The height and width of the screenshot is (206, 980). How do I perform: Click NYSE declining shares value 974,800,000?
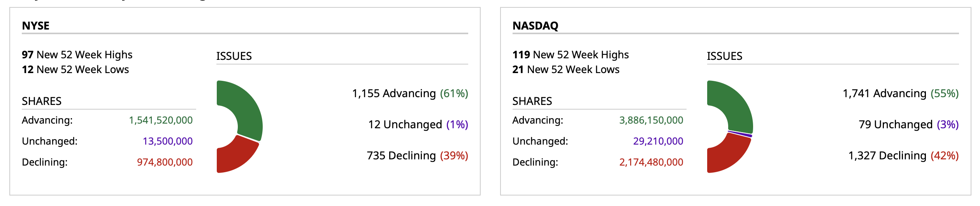coord(165,162)
